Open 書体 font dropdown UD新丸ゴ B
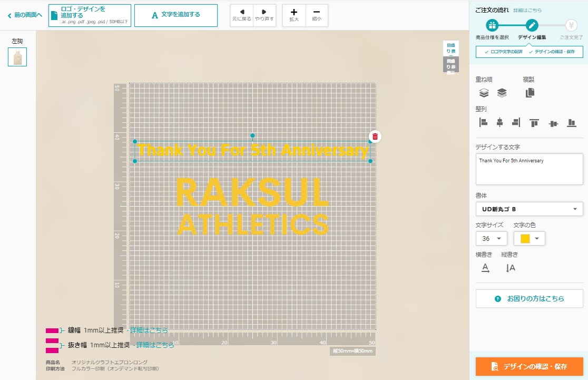The image size is (588, 380). tap(529, 209)
